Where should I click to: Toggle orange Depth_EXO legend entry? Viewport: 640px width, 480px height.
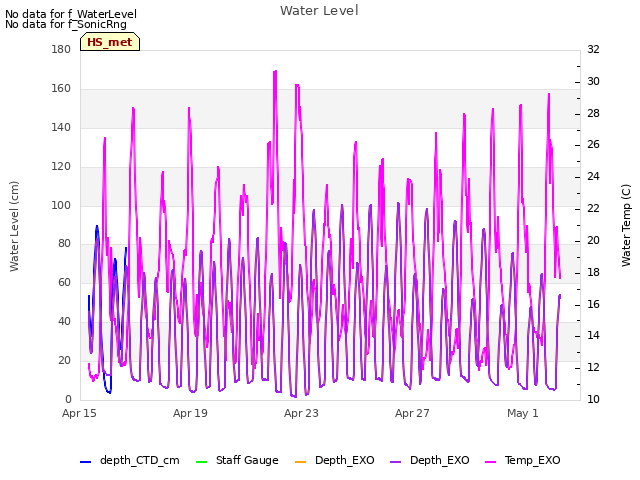[334, 460]
